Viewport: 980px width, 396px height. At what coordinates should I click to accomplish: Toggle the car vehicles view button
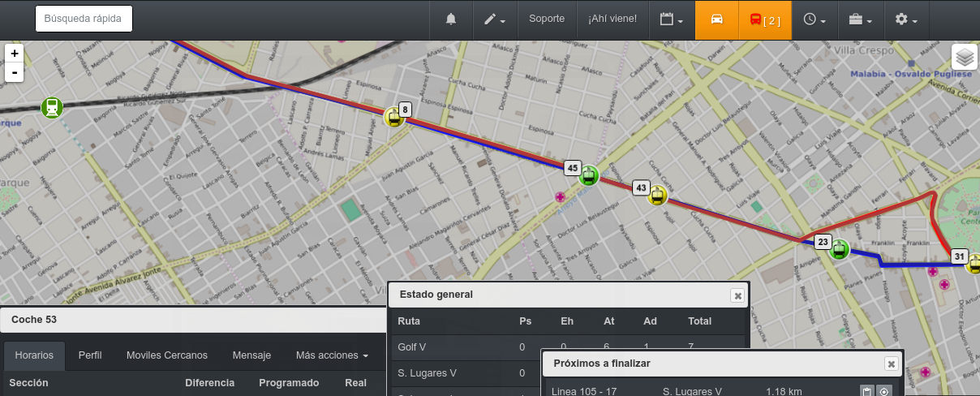[716, 19]
